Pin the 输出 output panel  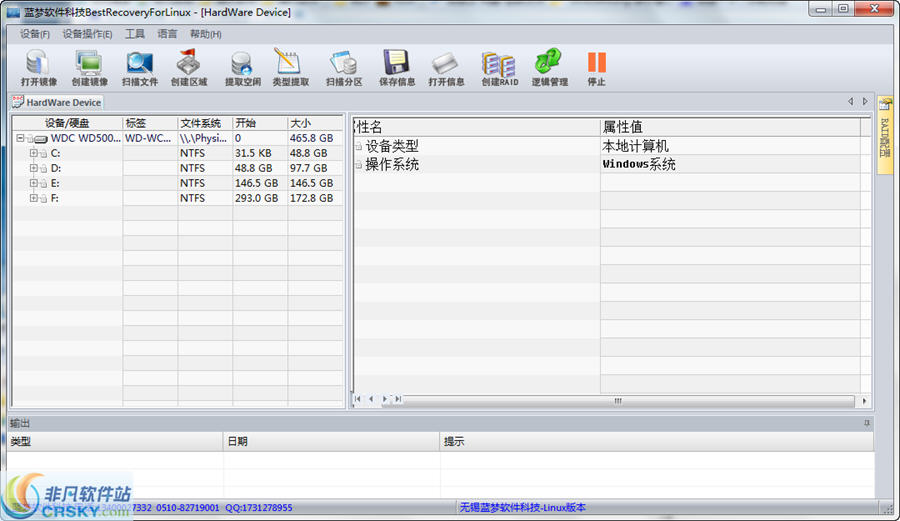point(867,423)
